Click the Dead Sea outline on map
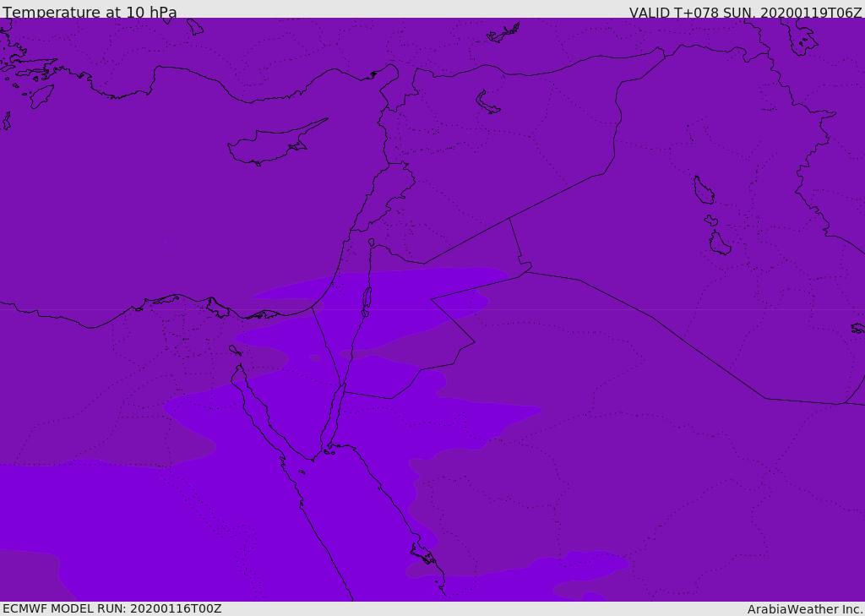 pos(367,300)
